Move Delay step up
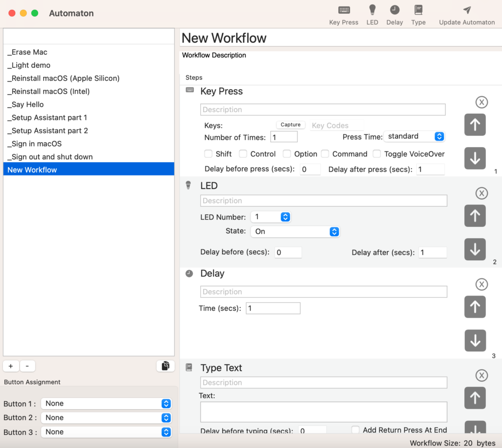The image size is (502, 448). click(x=475, y=307)
